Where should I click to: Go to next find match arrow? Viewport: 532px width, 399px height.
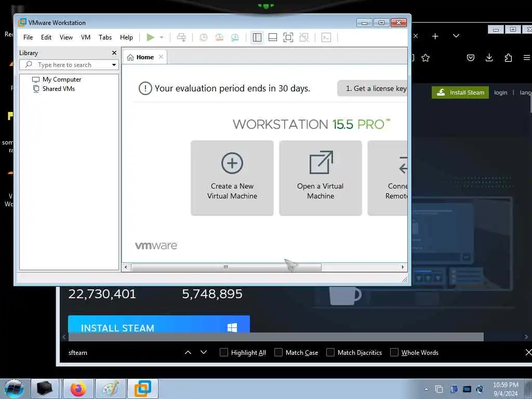click(x=204, y=352)
